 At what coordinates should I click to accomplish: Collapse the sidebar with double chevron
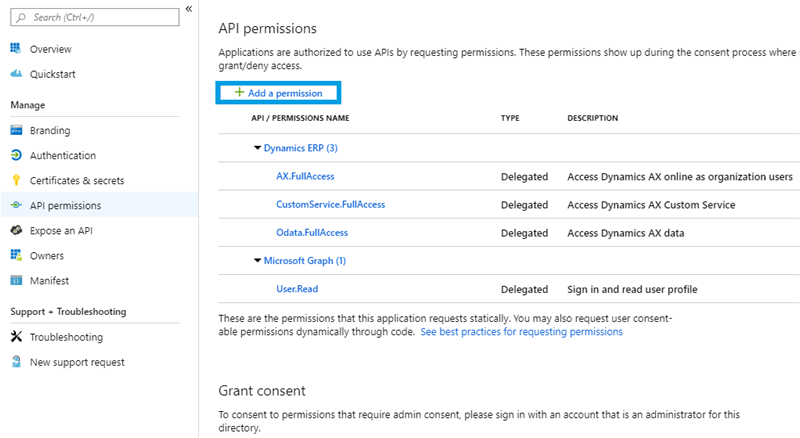pyautogui.click(x=189, y=9)
